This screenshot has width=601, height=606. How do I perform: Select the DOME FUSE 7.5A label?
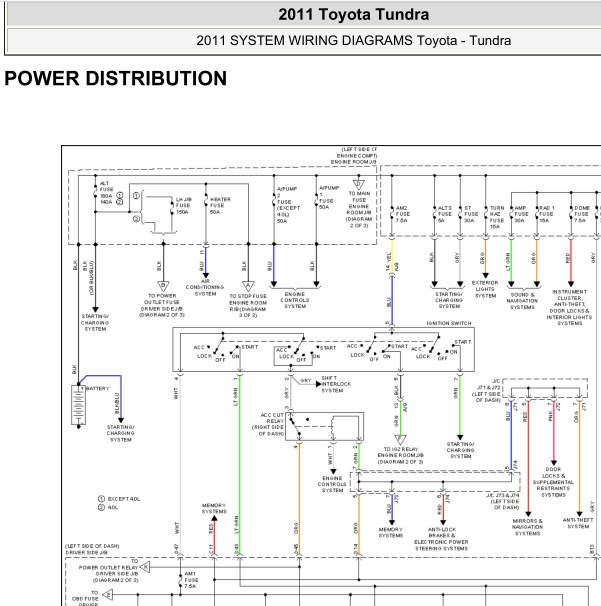click(x=582, y=214)
